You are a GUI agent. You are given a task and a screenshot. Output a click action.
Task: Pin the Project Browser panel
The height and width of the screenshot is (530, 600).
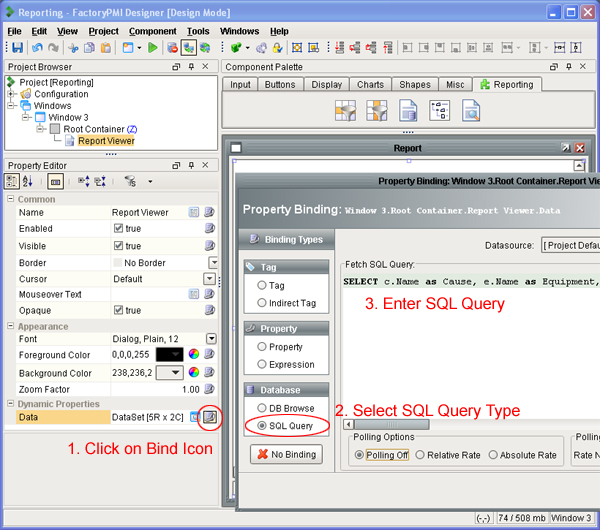pos(191,67)
